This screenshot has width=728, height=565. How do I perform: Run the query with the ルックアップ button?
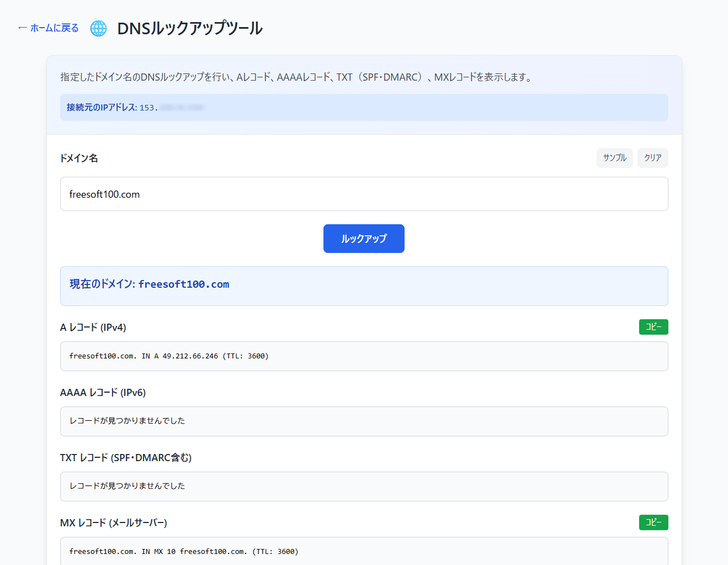point(364,239)
